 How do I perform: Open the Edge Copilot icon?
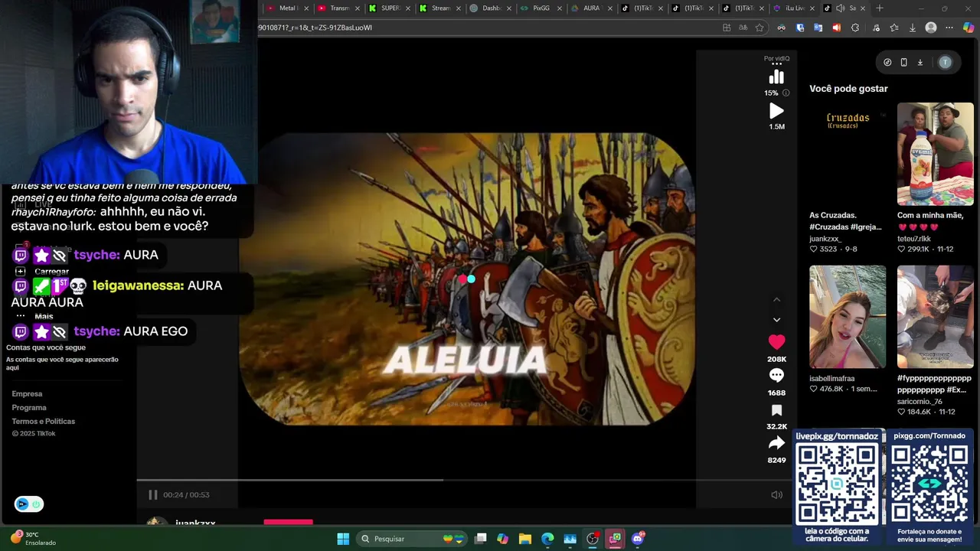(x=969, y=28)
